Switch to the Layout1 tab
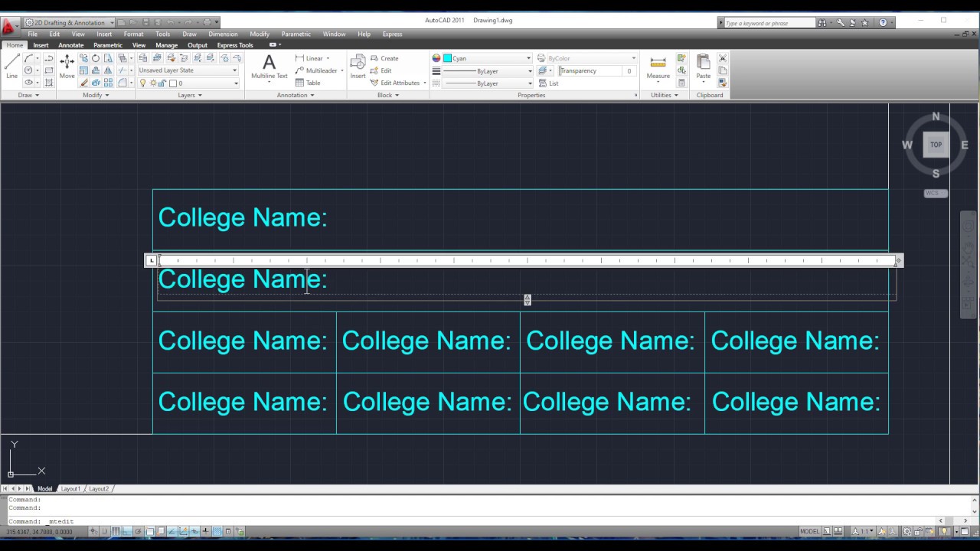The width and height of the screenshot is (980, 551). [70, 488]
